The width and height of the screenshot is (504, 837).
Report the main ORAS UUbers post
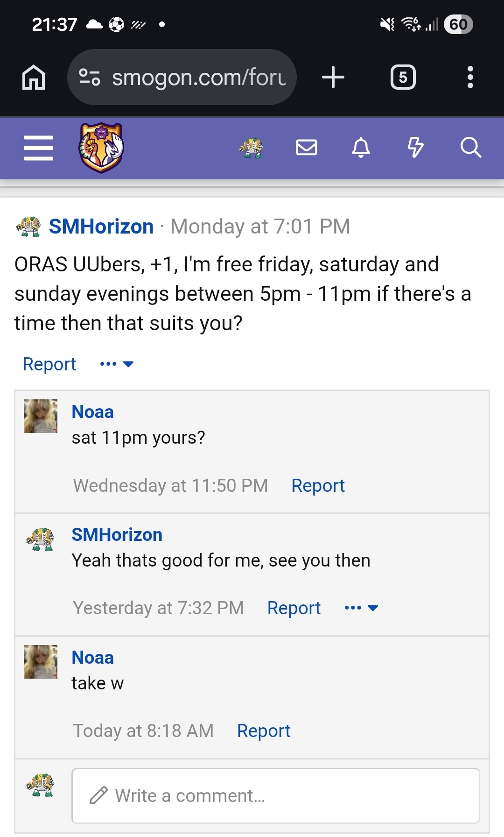[49, 364]
